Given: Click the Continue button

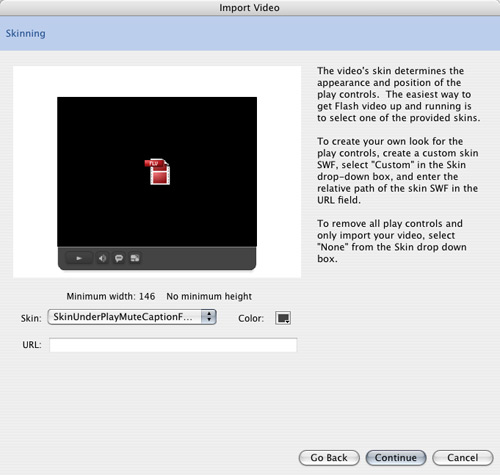Looking at the screenshot, I should [x=396, y=458].
